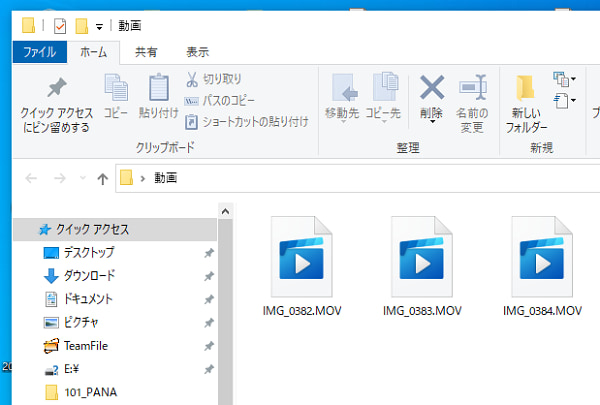
Task: Click pin icon next to ダウンロード
Action: point(209,276)
